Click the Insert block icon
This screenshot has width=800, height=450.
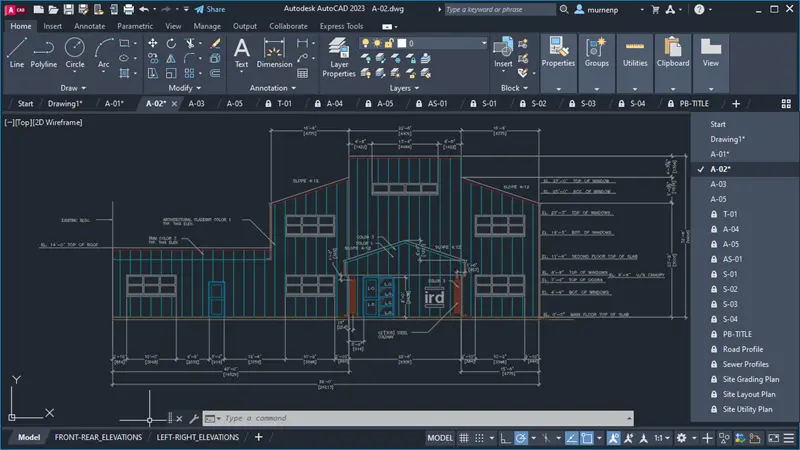(x=503, y=50)
